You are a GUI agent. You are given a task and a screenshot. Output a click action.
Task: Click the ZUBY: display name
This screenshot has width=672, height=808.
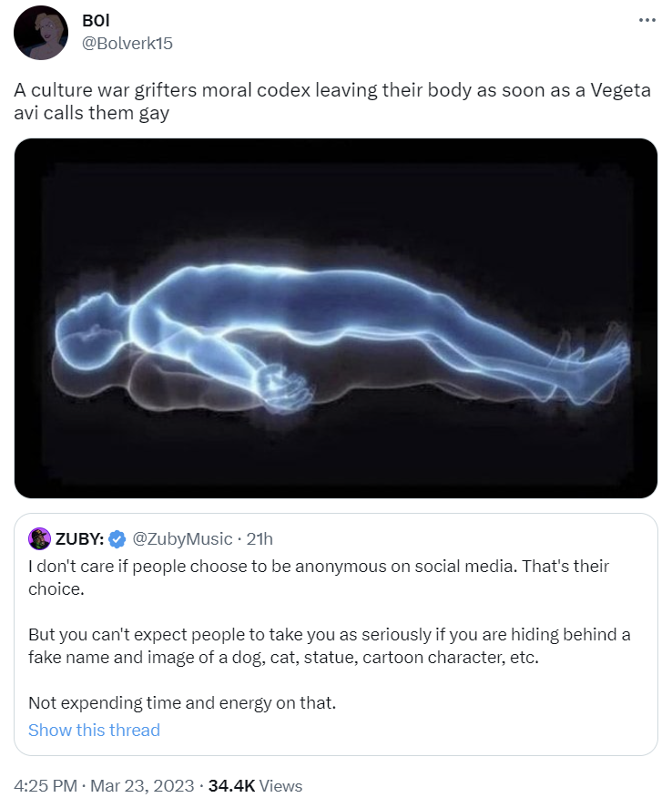pos(79,539)
